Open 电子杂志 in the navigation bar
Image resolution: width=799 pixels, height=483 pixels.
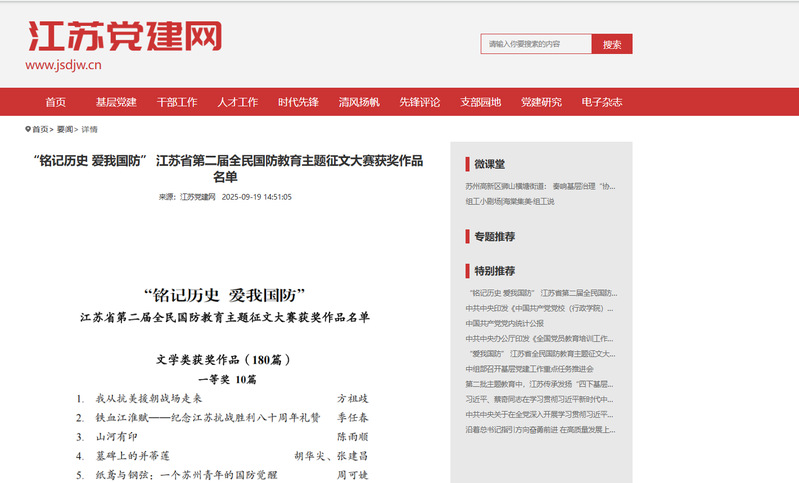pyautogui.click(x=601, y=102)
